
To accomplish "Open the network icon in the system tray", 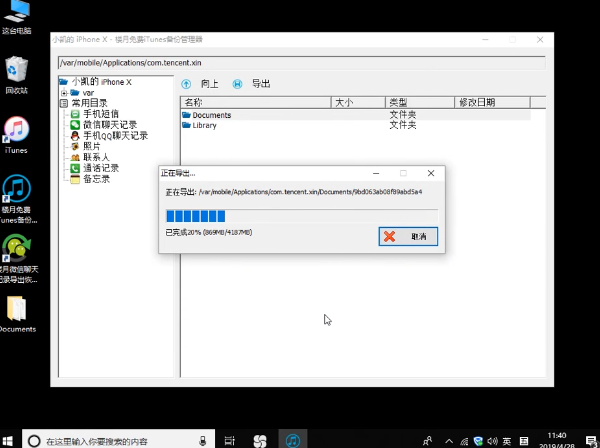I will (x=464, y=441).
